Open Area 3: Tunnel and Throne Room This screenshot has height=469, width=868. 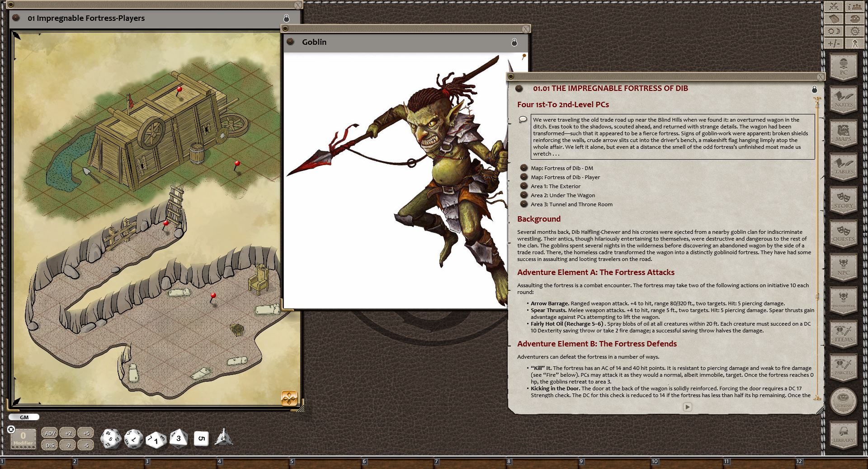(x=571, y=204)
